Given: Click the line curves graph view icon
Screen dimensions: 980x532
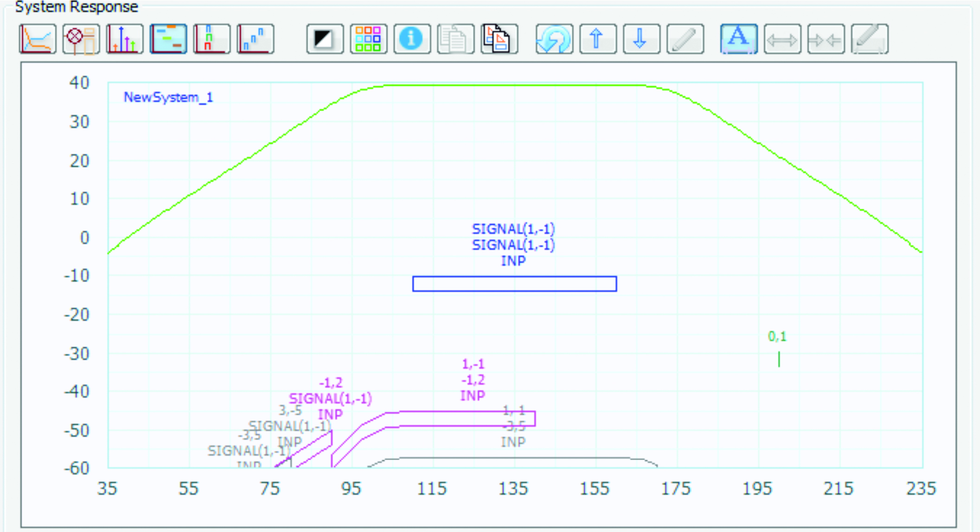Looking at the screenshot, I should tap(38, 39).
